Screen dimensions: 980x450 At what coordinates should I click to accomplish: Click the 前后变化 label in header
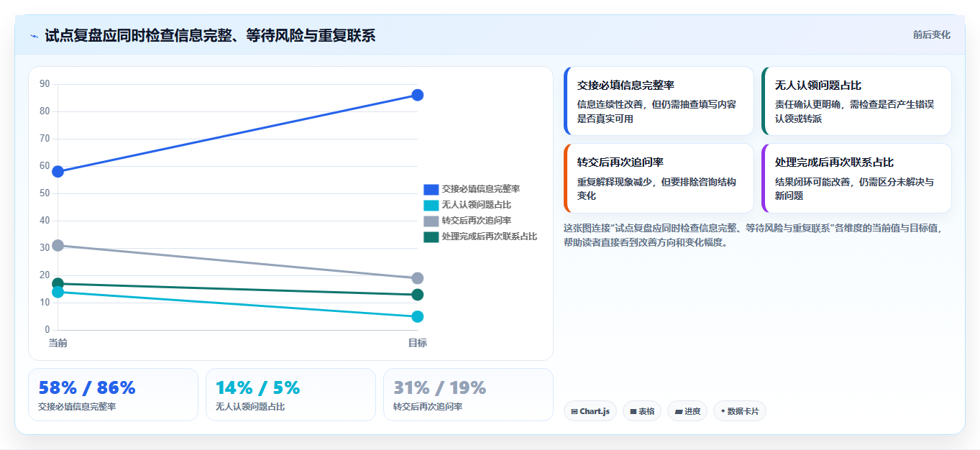coord(931,35)
